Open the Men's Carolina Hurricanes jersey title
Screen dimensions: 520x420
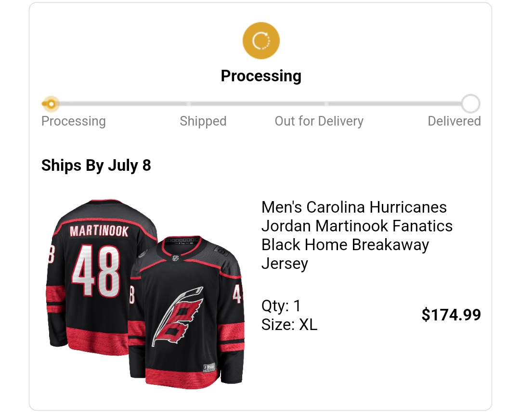pos(357,235)
